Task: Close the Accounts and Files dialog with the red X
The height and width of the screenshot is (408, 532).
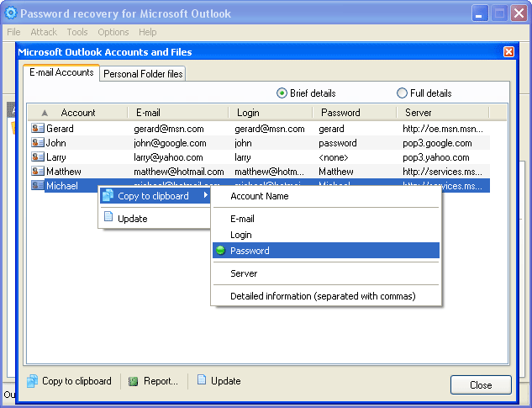Action: pos(508,51)
